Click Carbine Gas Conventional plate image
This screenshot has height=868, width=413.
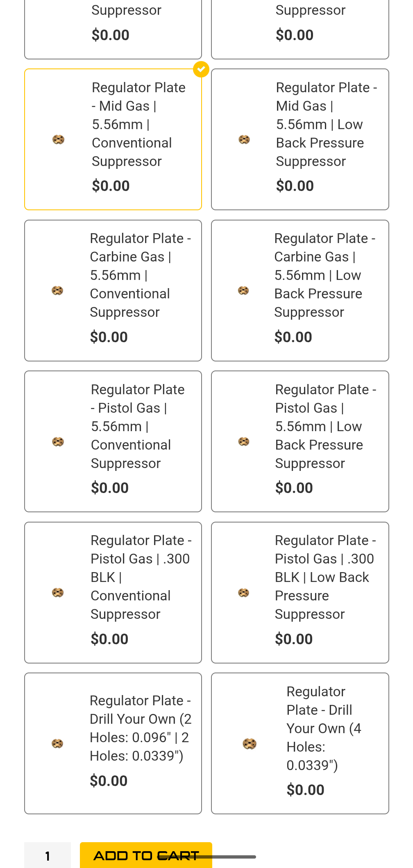pos(57,291)
